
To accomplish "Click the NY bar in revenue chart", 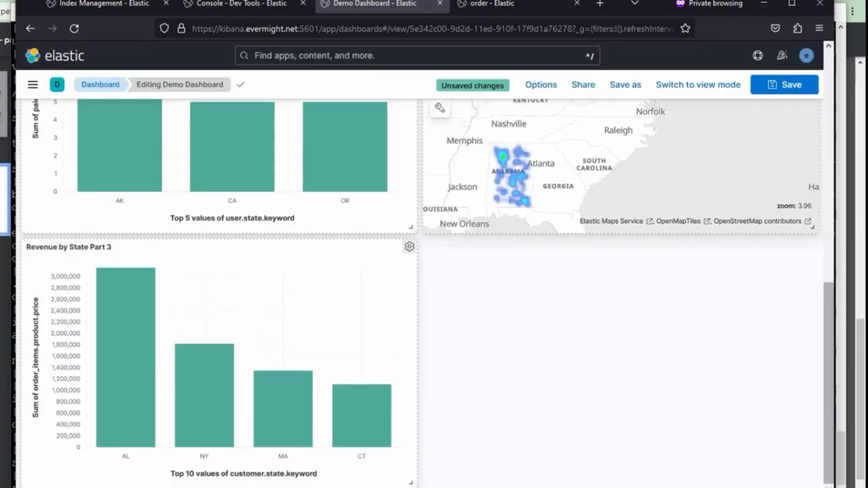I will tap(205, 395).
